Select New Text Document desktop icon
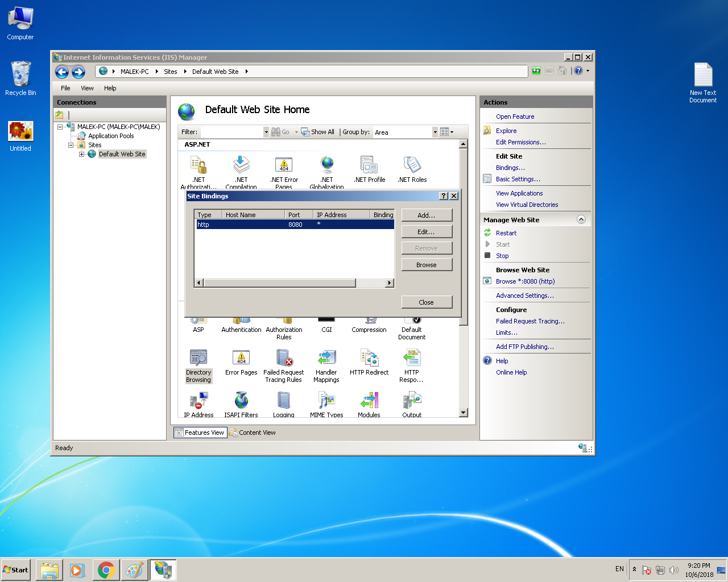728x582 pixels. point(703,82)
